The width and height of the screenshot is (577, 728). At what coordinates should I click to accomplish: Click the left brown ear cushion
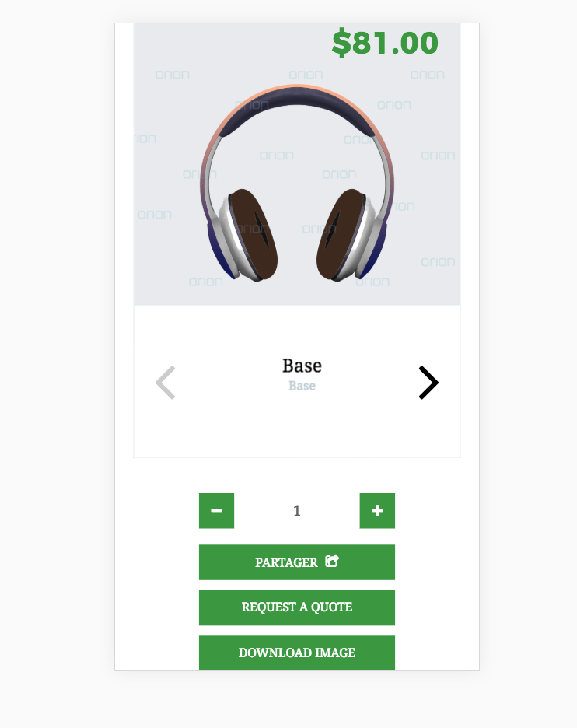click(253, 234)
